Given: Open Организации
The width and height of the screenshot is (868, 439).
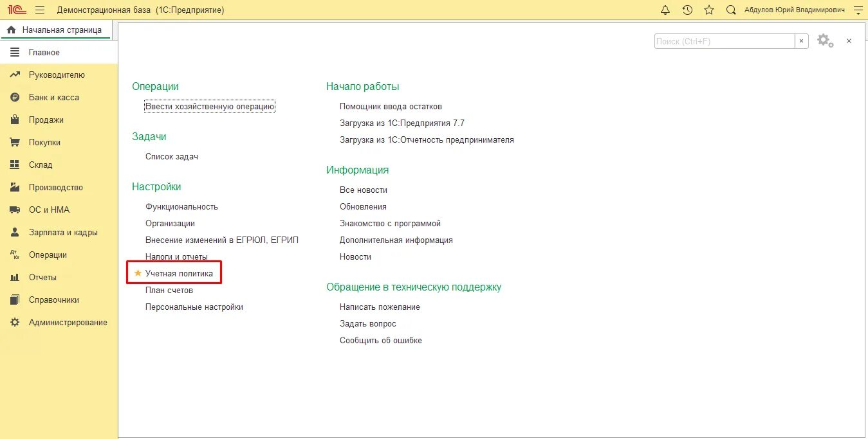Looking at the screenshot, I should coord(170,224).
